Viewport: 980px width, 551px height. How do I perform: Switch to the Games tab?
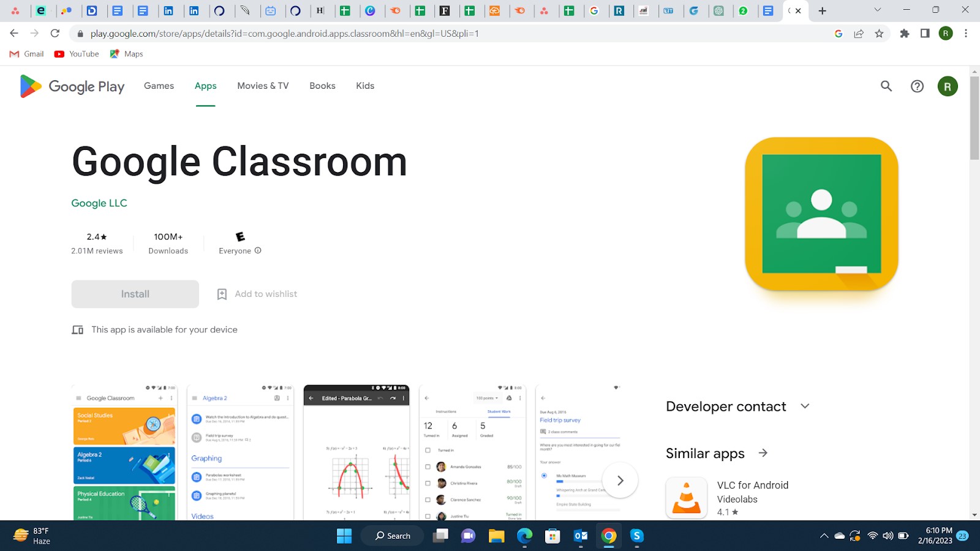(x=158, y=86)
